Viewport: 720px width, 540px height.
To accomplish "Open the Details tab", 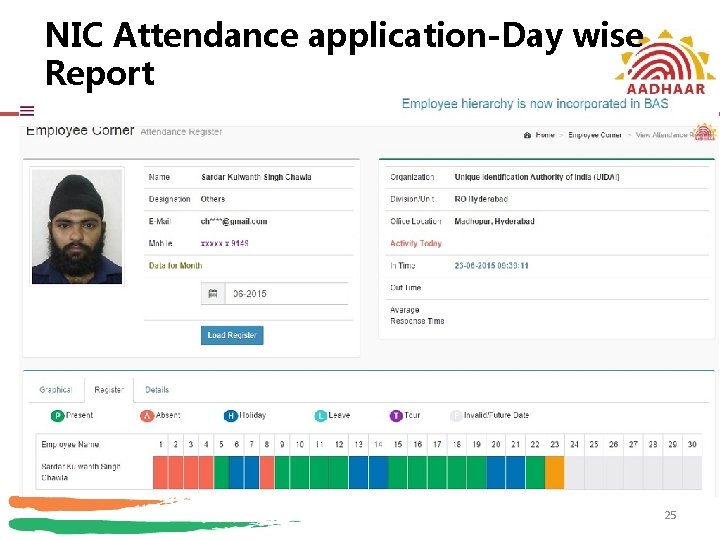I will (157, 390).
